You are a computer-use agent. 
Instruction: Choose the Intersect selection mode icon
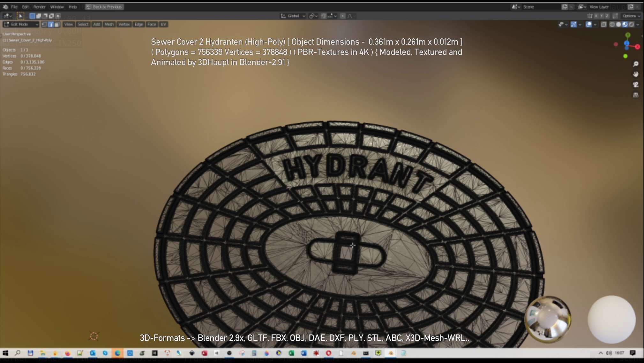pyautogui.click(x=58, y=16)
